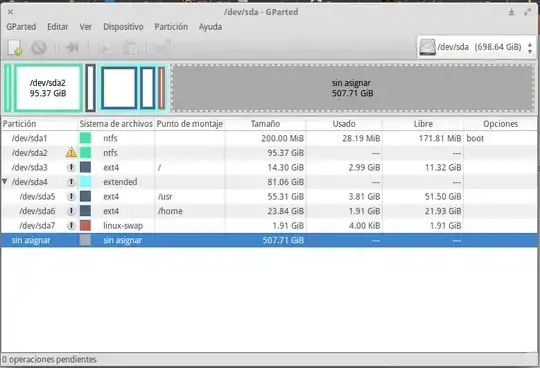This screenshot has height=368, width=540.
Task: Click the lock icon beside /dev/sda7
Action: point(71,225)
